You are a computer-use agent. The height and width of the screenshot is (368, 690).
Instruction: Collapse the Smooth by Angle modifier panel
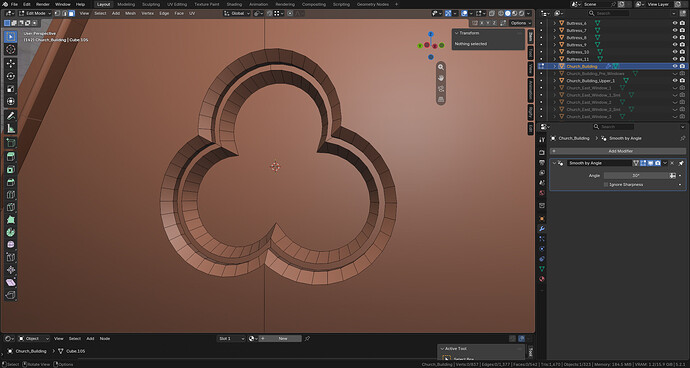coord(554,163)
